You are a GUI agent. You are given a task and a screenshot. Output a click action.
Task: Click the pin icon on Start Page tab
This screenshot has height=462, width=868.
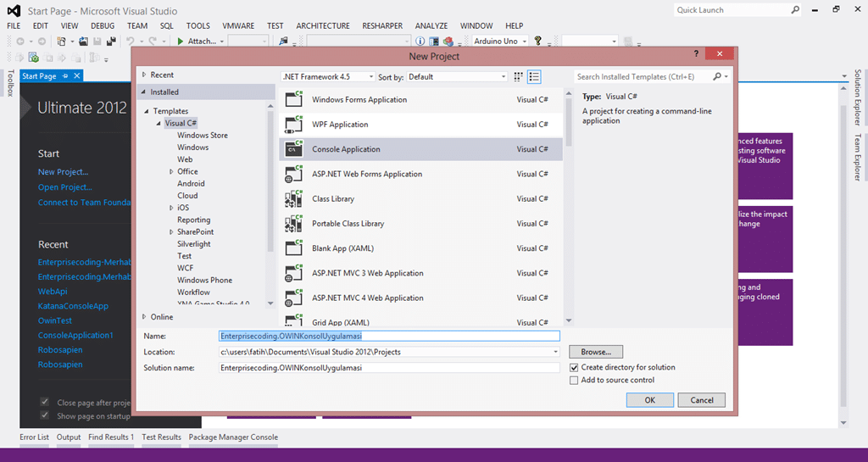pyautogui.click(x=64, y=75)
